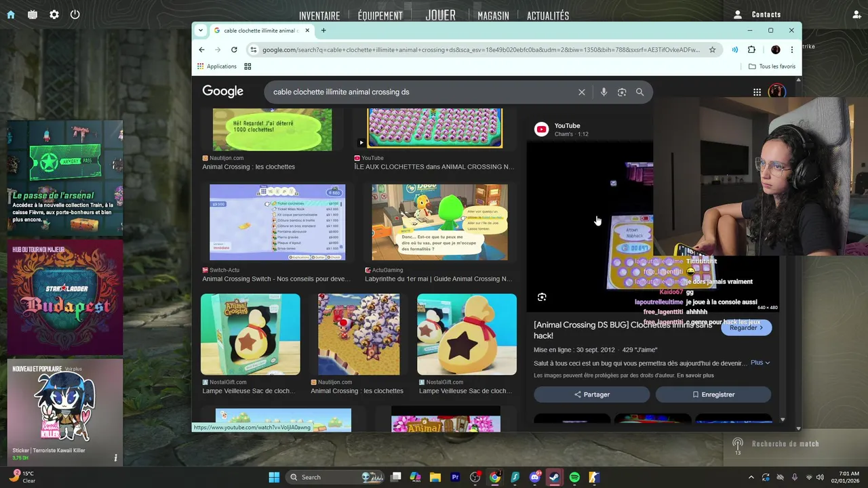The image size is (868, 488).
Task: Click the Chrome address bar URL
Action: [481, 49]
